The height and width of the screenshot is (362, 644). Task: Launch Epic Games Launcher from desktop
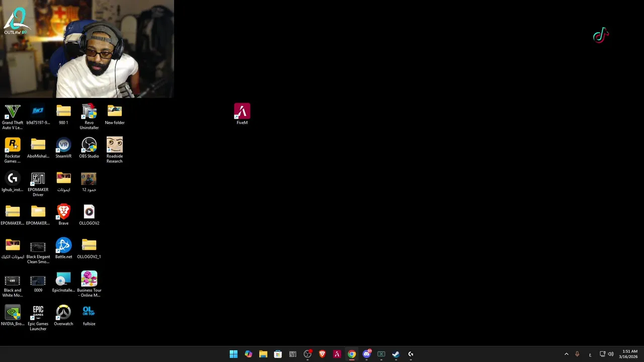[38, 318]
